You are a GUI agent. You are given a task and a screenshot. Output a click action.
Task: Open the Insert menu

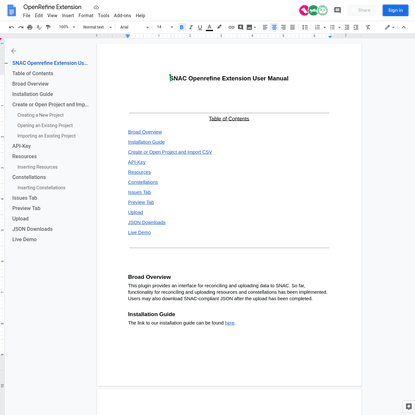[68, 16]
